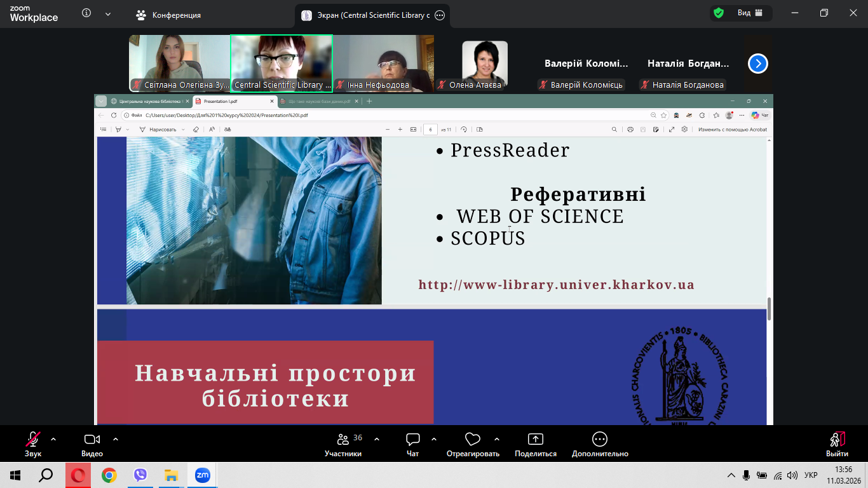The height and width of the screenshot is (488, 868).
Task: Open the Дополнительно more options icon
Action: (599, 440)
